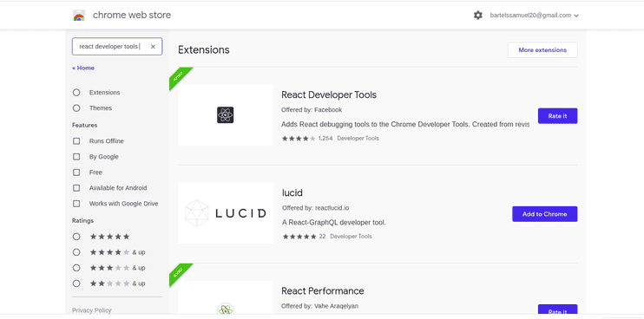The height and width of the screenshot is (319, 644).
Task: Click the lucid extension star rating
Action: (299, 237)
